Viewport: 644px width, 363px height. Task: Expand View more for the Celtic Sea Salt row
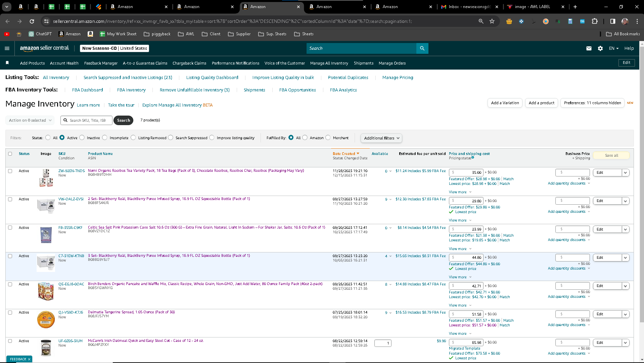(460, 249)
